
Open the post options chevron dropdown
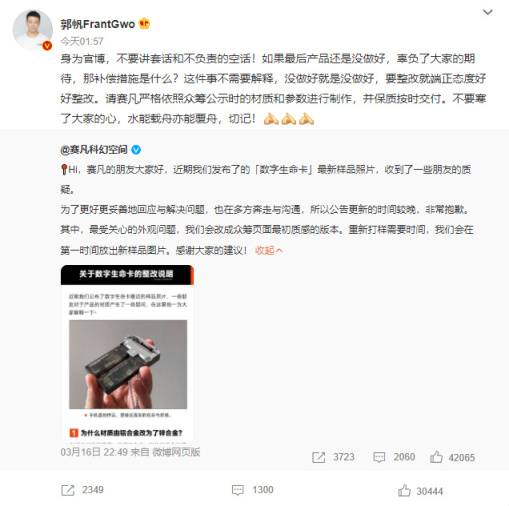click(x=488, y=12)
